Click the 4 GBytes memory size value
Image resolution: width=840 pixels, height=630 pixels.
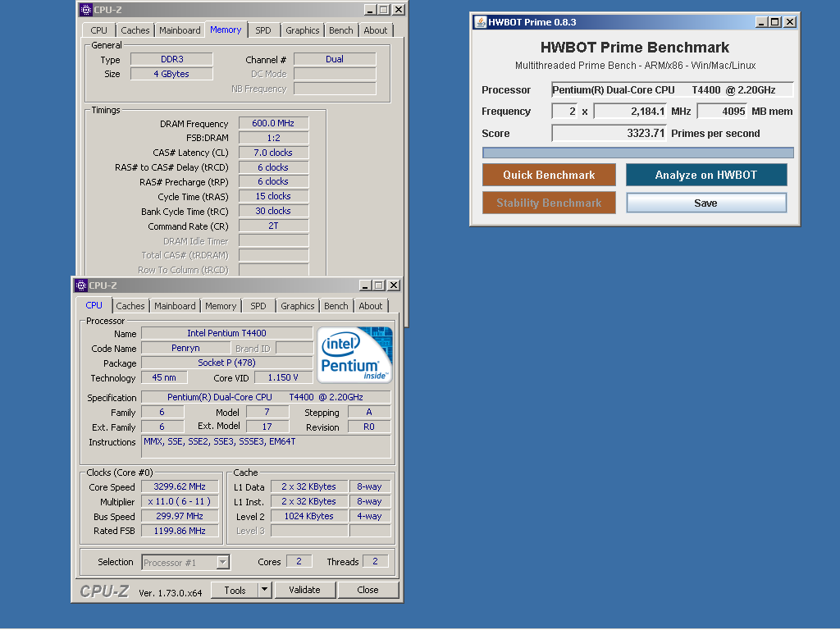click(172, 74)
